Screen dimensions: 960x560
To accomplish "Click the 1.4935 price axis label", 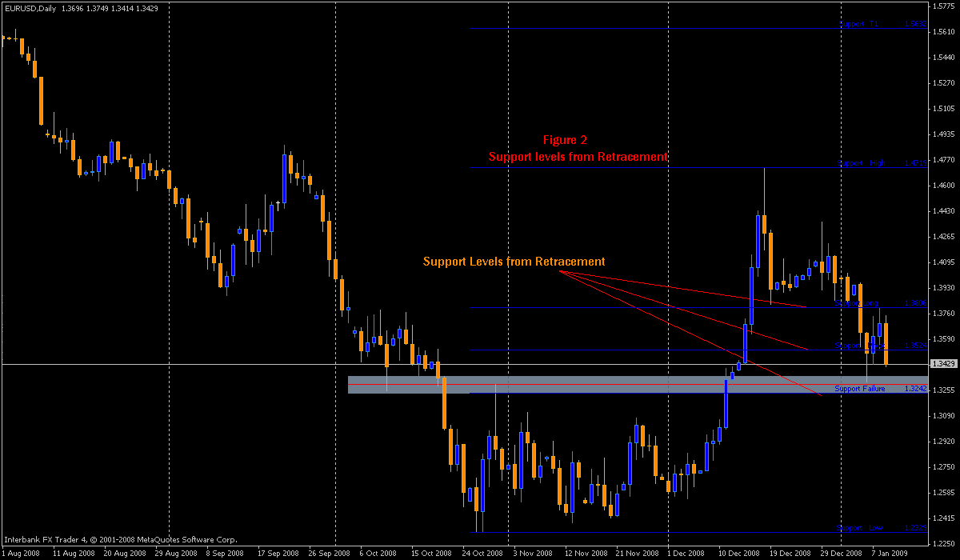I will click(x=944, y=134).
